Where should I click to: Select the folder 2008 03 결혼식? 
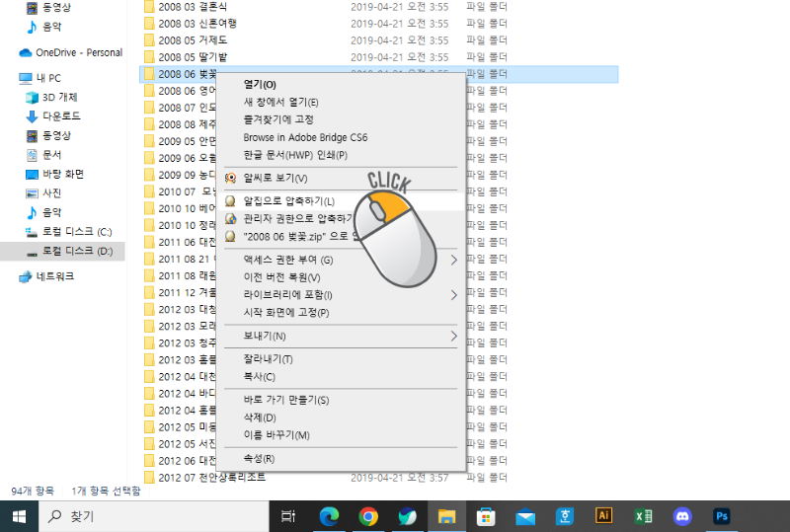[x=193, y=7]
